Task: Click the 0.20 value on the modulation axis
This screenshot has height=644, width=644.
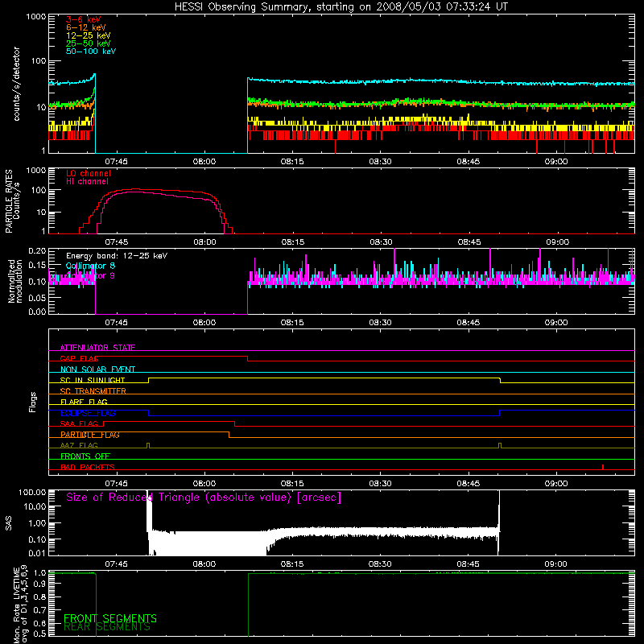Action: click(x=37, y=251)
